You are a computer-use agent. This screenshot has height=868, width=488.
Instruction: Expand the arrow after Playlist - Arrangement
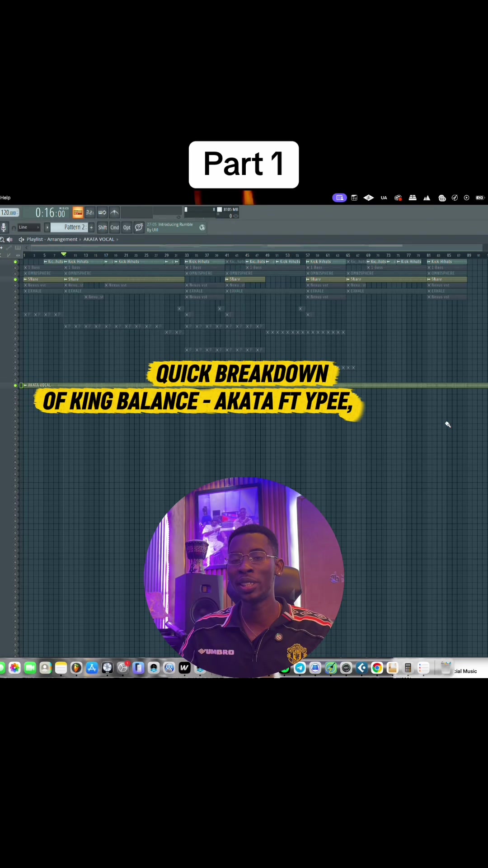80,240
